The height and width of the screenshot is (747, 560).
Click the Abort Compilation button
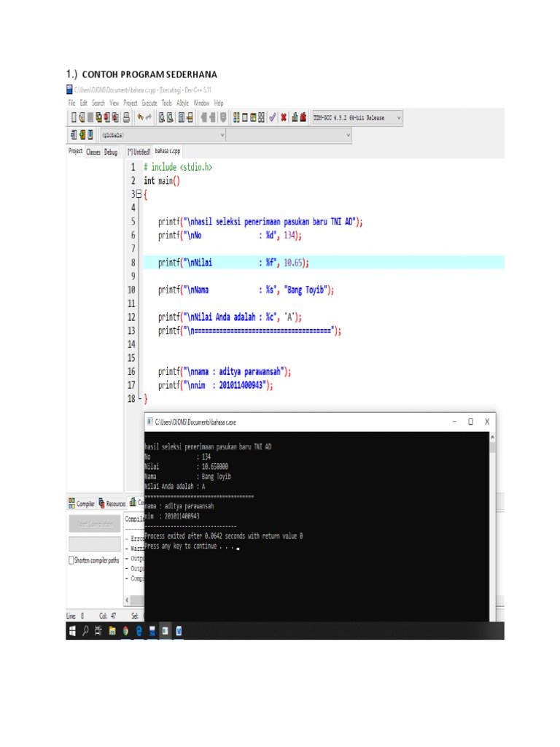coord(95,524)
